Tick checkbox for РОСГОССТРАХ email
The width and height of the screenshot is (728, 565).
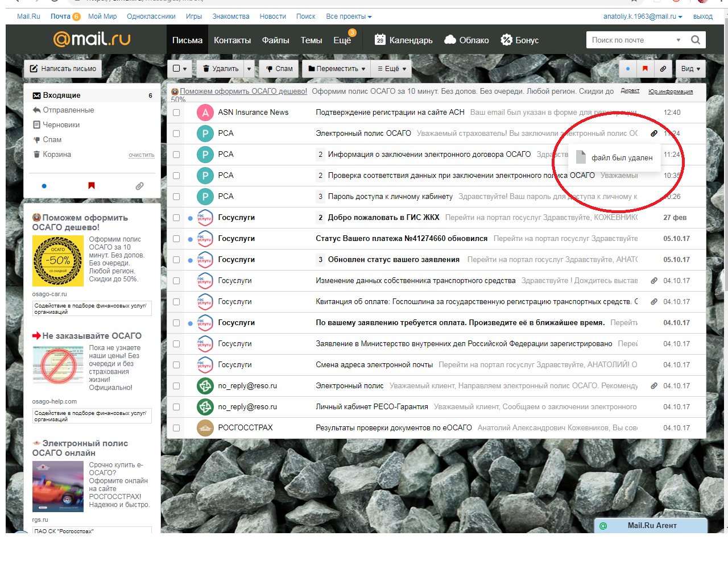(176, 428)
